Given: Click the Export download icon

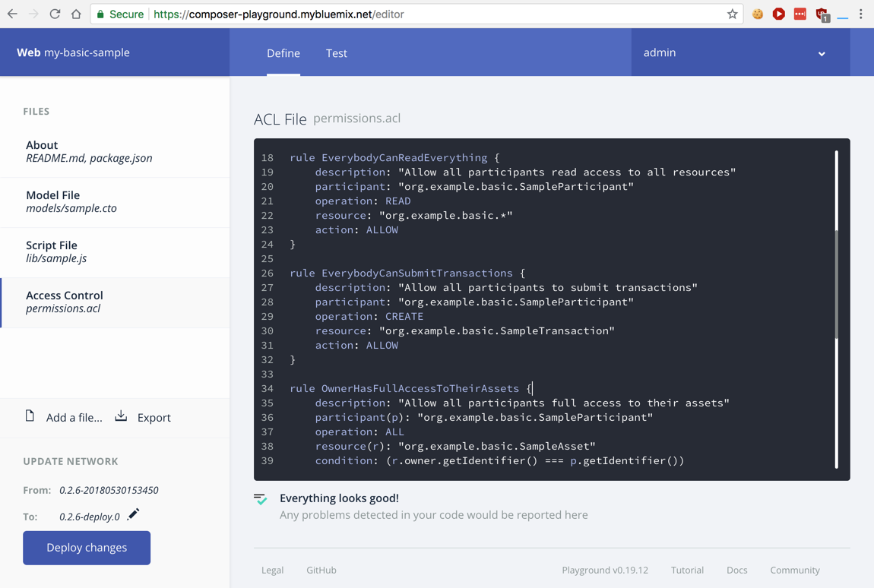Looking at the screenshot, I should 121,416.
